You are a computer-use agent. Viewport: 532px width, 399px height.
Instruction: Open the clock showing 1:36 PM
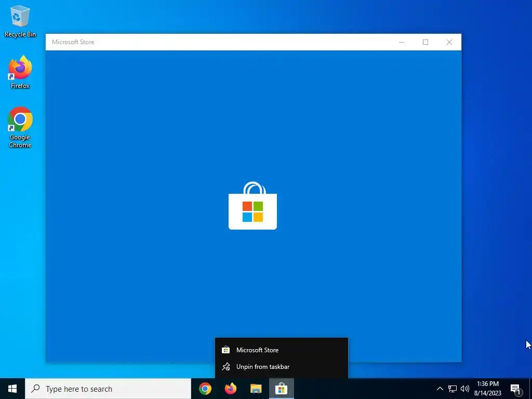point(488,389)
